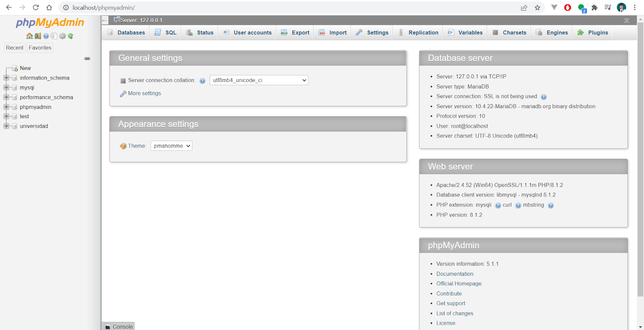
Task: Open the Console panel at bottom
Action: pos(118,326)
